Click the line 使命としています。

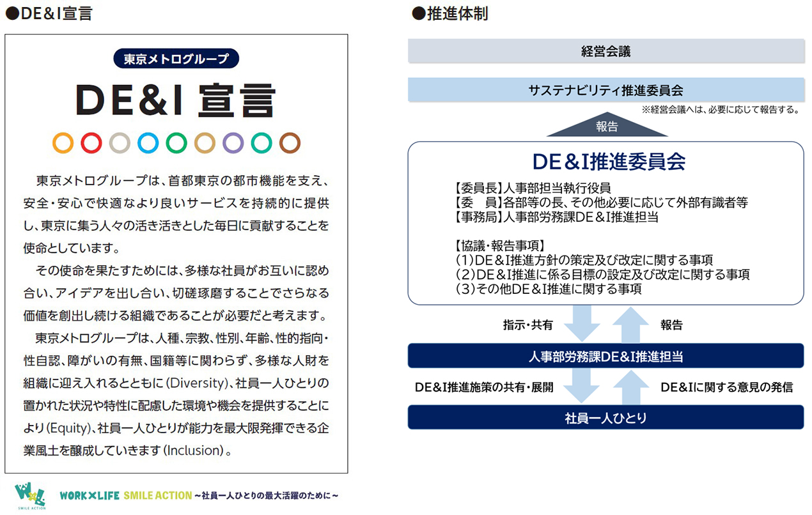tap(72, 248)
